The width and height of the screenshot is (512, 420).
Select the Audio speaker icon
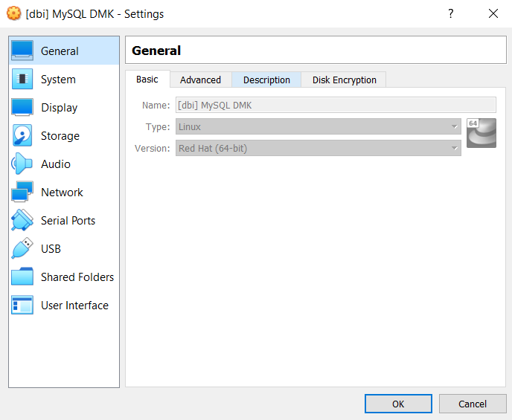coord(22,164)
